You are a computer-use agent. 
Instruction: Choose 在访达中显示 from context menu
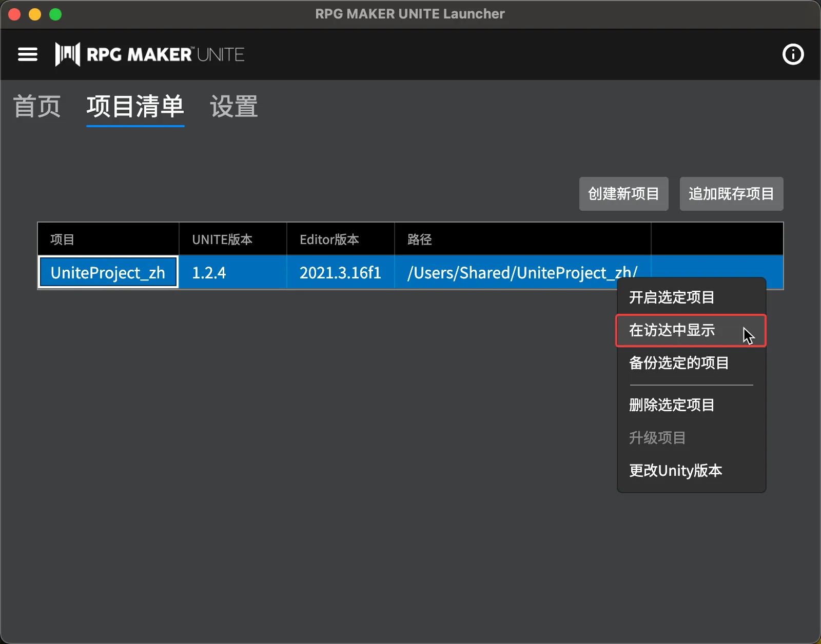(x=691, y=330)
